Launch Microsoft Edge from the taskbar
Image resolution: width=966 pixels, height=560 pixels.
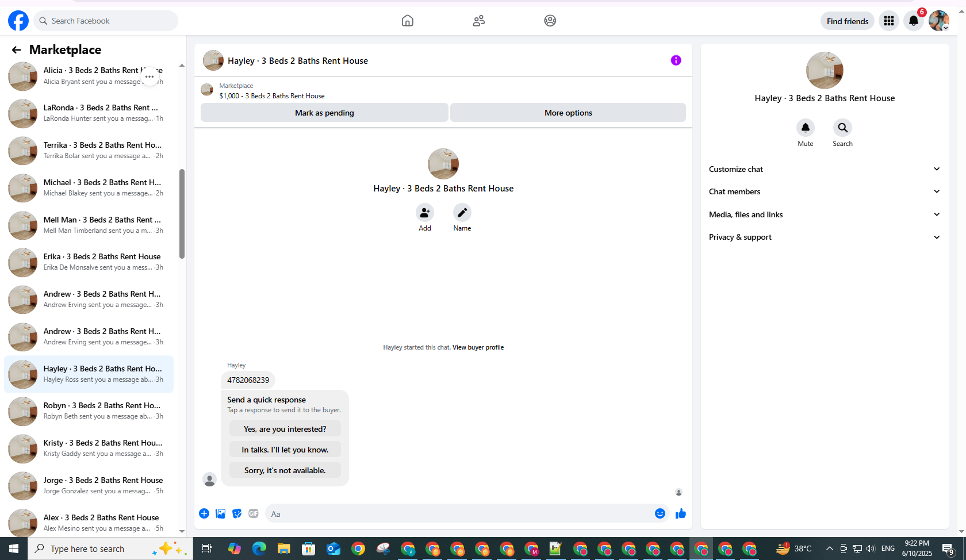[259, 549]
